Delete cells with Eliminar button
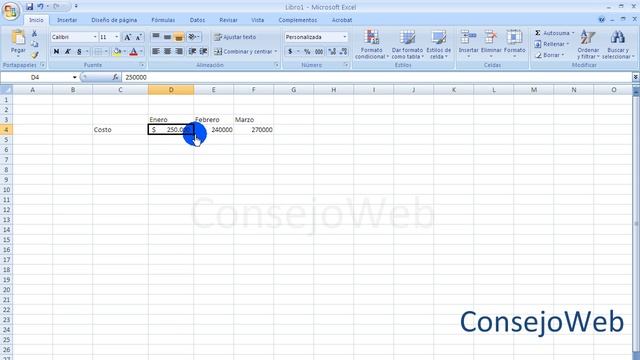 (491, 44)
